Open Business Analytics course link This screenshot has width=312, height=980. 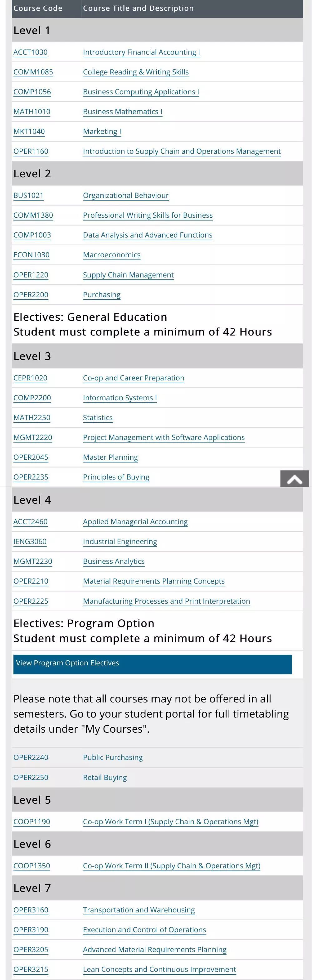point(114,561)
